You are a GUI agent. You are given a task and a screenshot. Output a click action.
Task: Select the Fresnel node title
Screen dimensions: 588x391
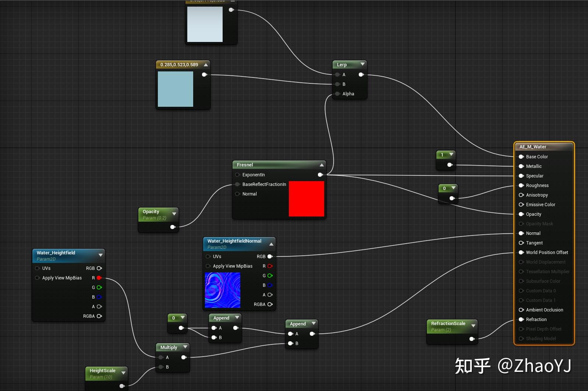coord(245,165)
